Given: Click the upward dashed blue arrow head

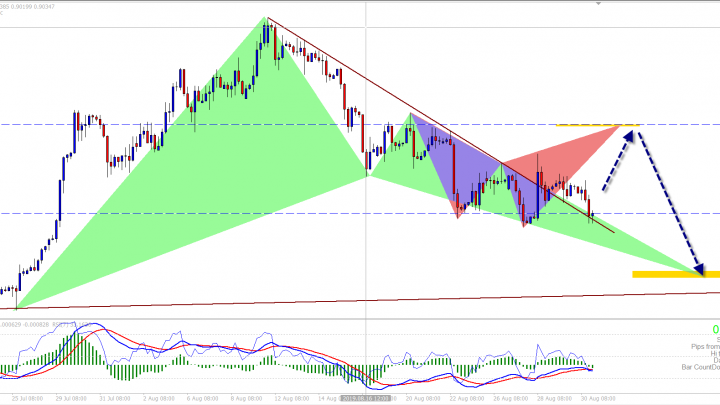Looking at the screenshot, I should pyautogui.click(x=629, y=133).
